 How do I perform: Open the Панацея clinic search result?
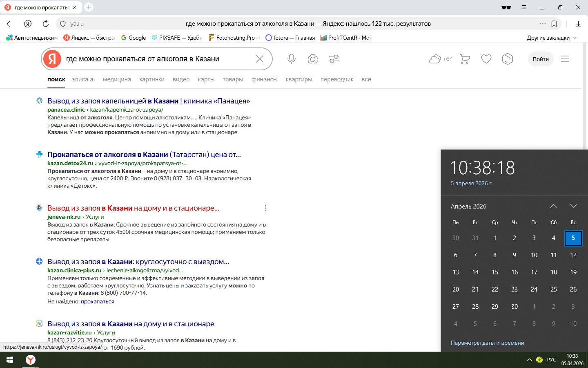tap(148, 101)
